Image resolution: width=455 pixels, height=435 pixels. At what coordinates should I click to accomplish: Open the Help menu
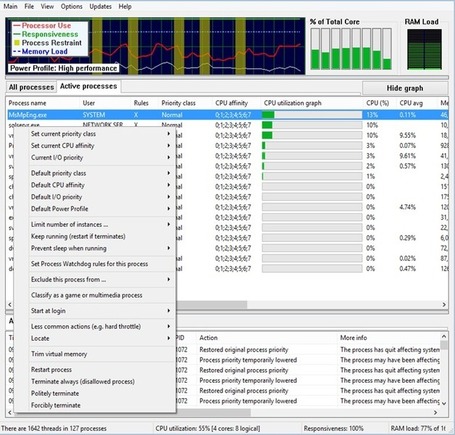pyautogui.click(x=125, y=6)
